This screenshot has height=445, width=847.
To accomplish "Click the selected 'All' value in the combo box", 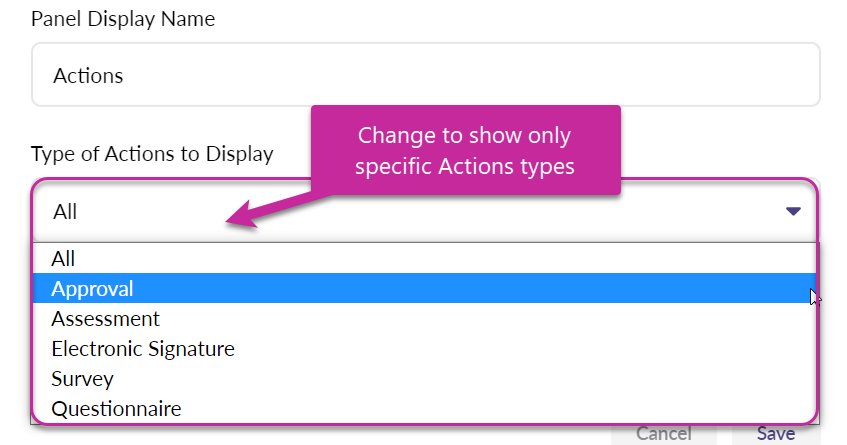I will point(65,211).
